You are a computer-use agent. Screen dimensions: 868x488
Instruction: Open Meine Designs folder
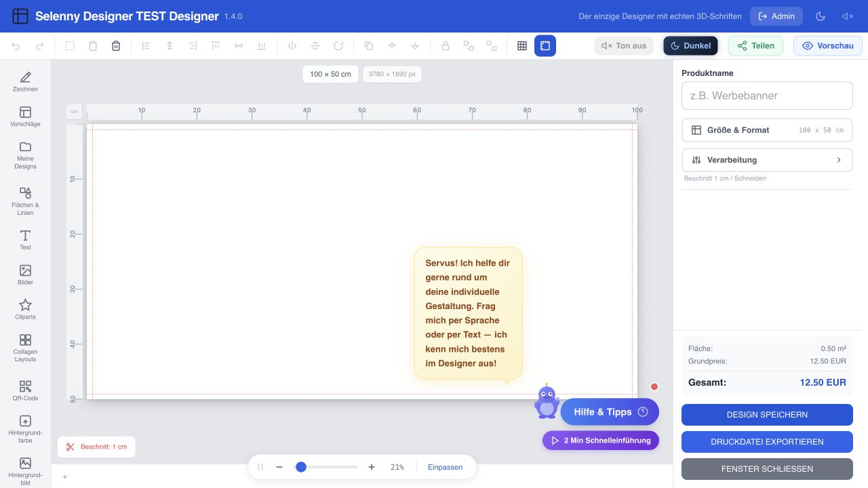25,155
